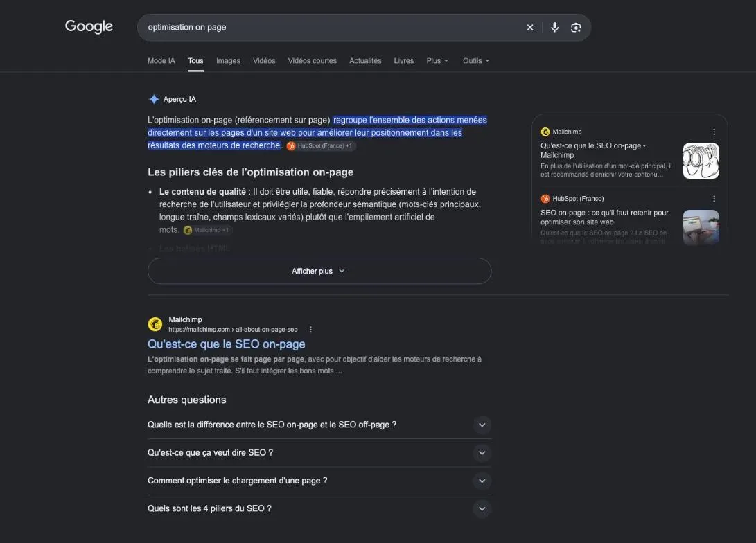
Task: Open the Images tab
Action: pyautogui.click(x=228, y=61)
